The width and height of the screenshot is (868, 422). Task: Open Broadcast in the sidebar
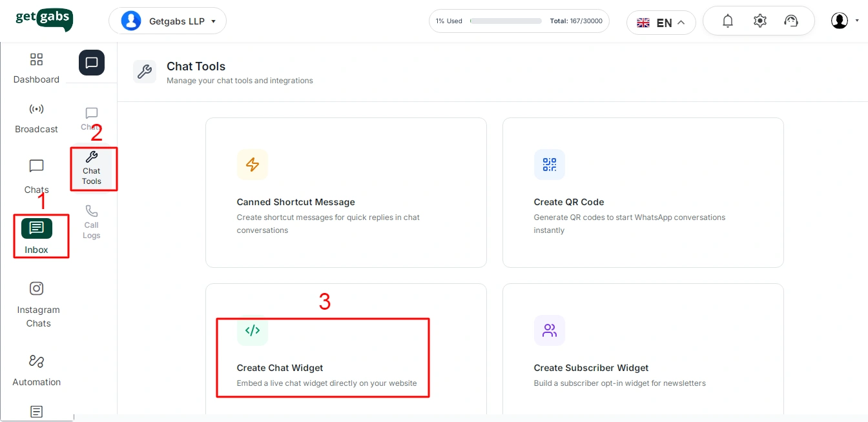[36, 118]
